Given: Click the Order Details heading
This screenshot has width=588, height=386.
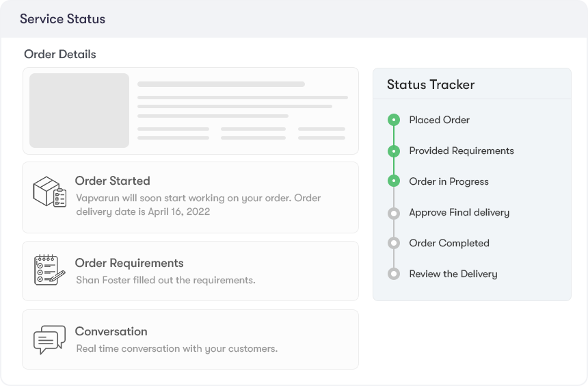Looking at the screenshot, I should pyautogui.click(x=60, y=55).
